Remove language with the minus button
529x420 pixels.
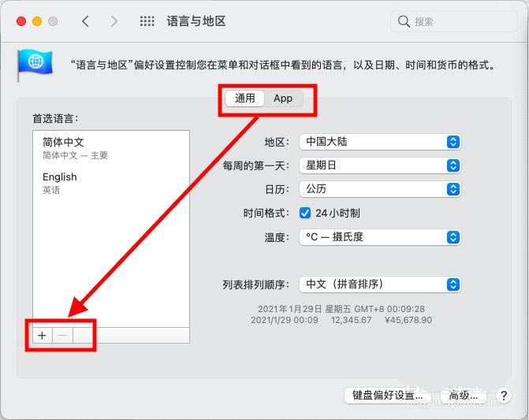point(62,336)
